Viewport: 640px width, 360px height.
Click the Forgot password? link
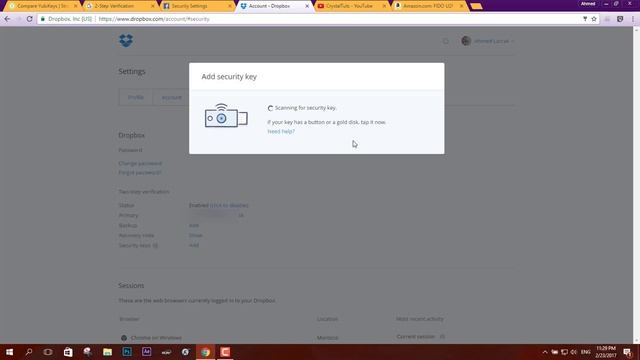click(x=140, y=173)
